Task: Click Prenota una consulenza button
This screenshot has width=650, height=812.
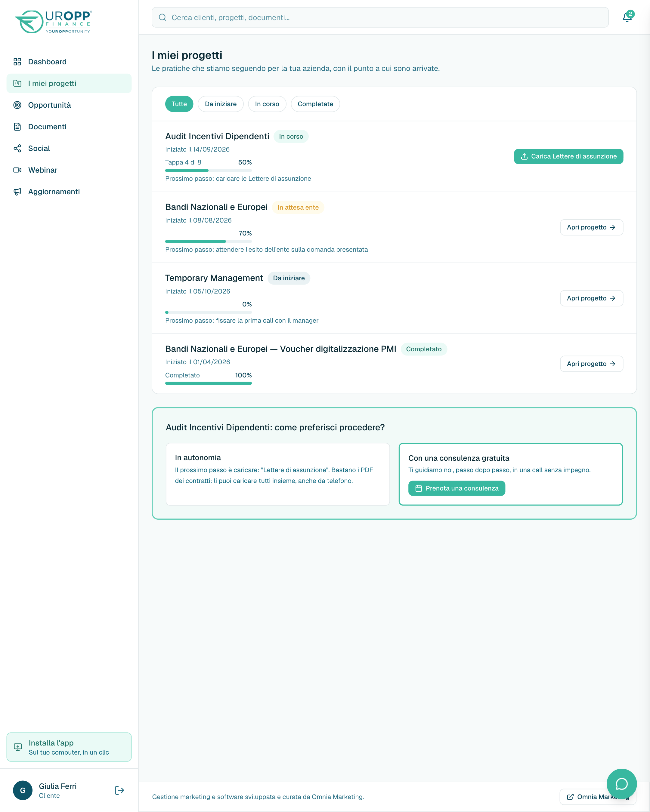Action: [456, 488]
